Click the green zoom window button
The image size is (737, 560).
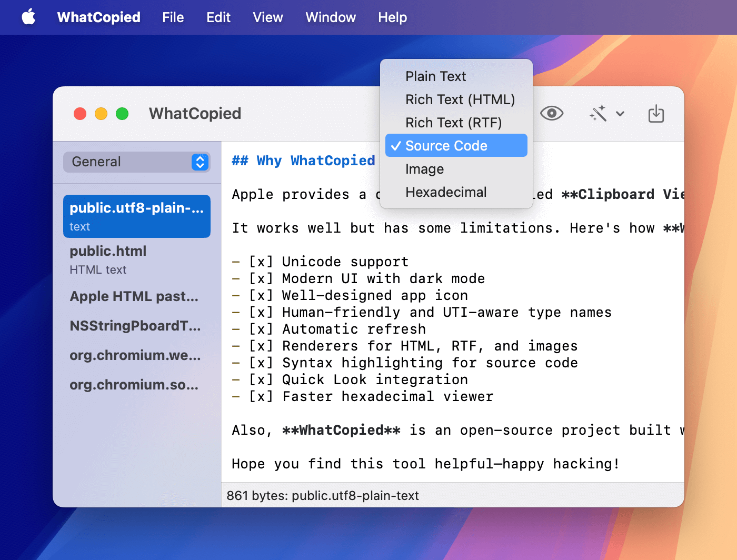pos(122,114)
